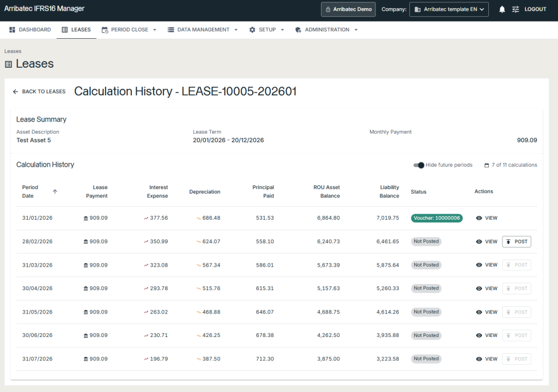Click the trend-down icon beside depreciation 387.50
The width and height of the screenshot is (558, 392).
198,359
